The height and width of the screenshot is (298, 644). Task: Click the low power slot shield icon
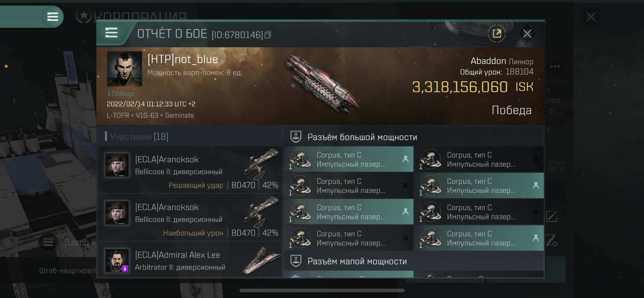[296, 261]
